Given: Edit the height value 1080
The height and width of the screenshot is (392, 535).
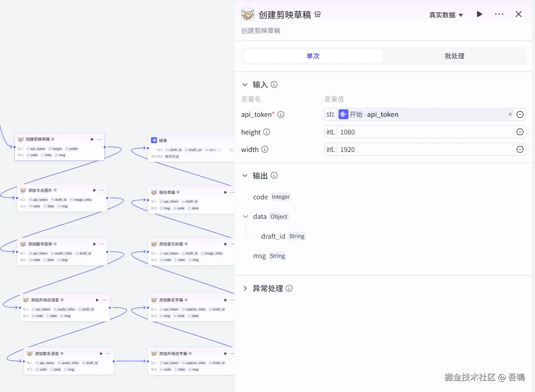Looking at the screenshot, I should click(426, 132).
